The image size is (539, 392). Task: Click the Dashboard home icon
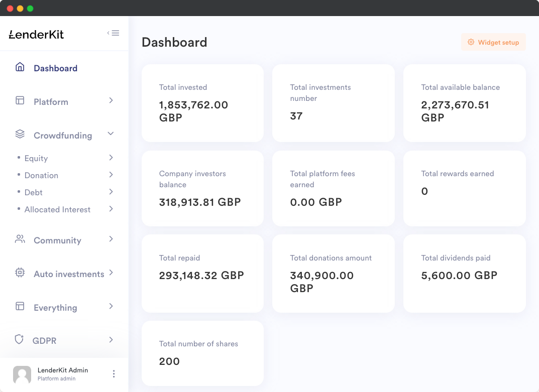(19, 66)
